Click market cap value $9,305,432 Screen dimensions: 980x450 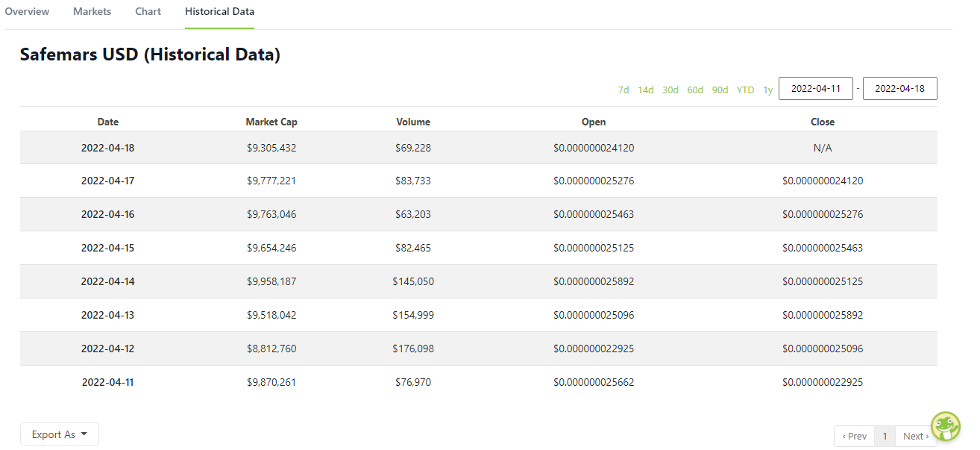coord(271,148)
